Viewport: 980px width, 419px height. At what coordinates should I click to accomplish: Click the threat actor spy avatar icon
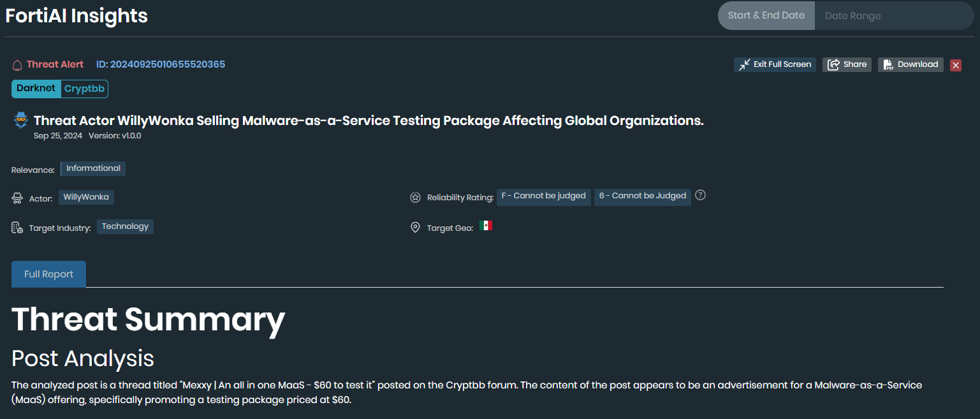(x=20, y=120)
